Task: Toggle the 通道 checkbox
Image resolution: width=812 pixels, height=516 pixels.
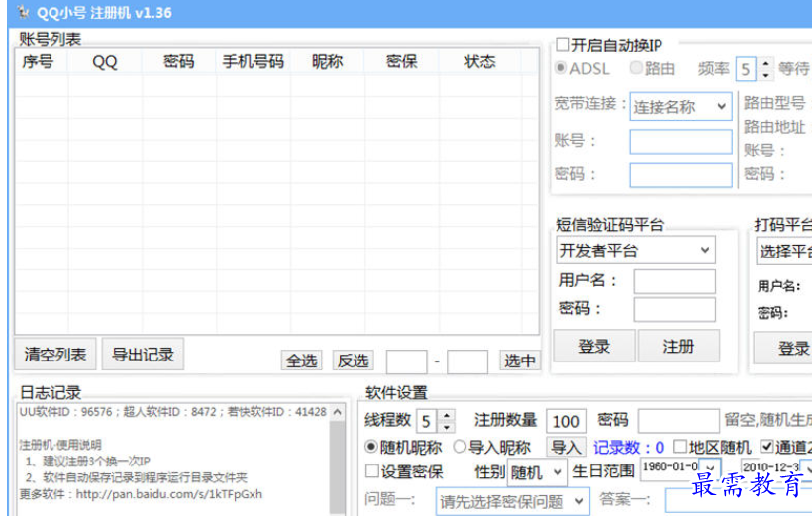Action: tap(767, 446)
